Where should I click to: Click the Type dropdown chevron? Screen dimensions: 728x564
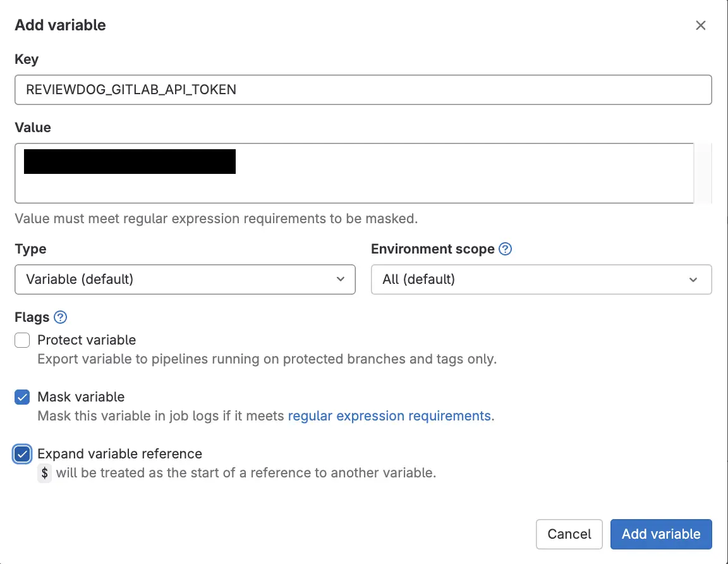tap(341, 279)
